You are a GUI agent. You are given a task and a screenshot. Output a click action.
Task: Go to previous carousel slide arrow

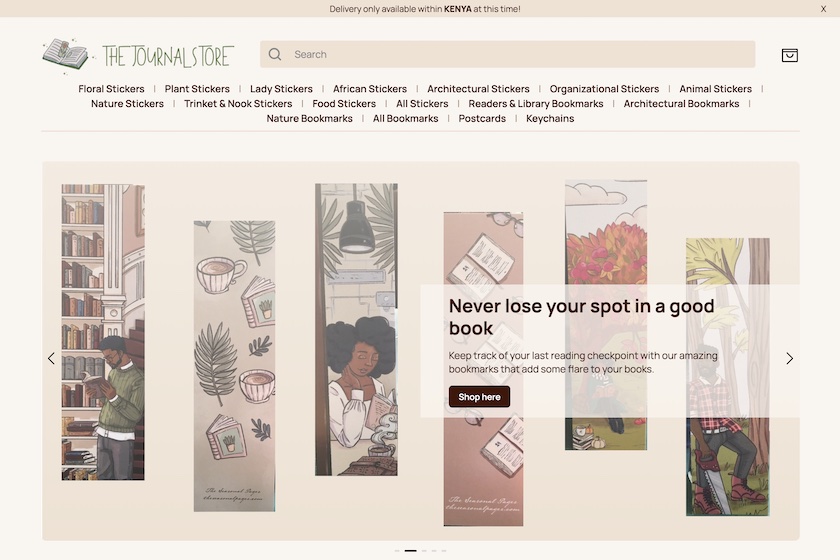(51, 359)
